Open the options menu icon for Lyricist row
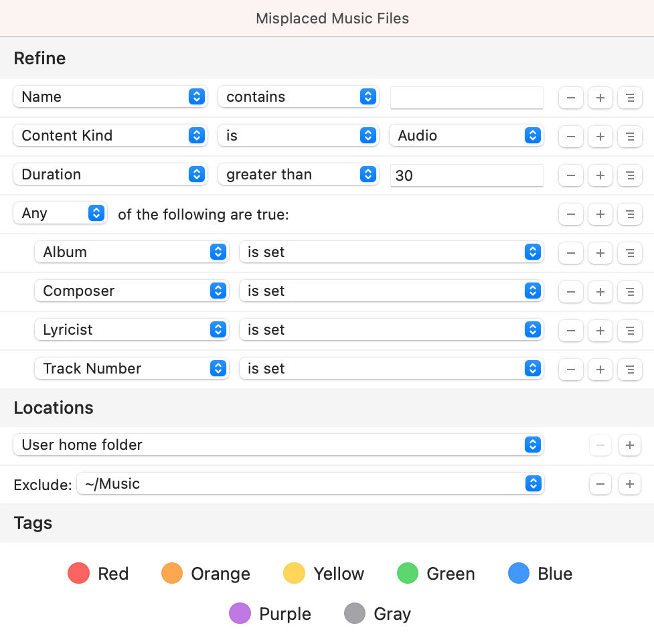This screenshot has width=654, height=644. point(629,331)
